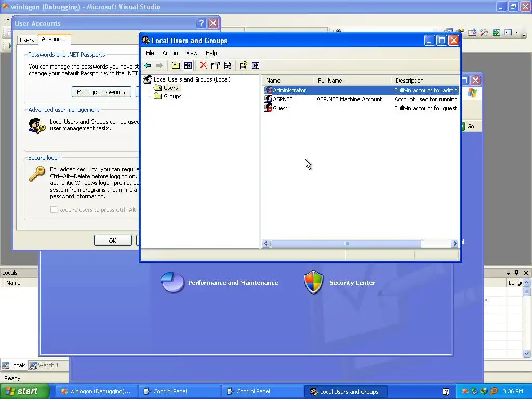
Task: Click the Forward arrow in Local Users toolbar
Action: coord(159,65)
